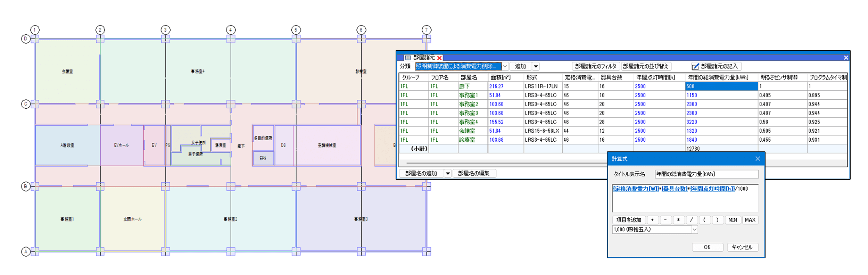Screen dimensions: 868x275
Task: Insert the minus operator in formula
Action: (x=665, y=220)
